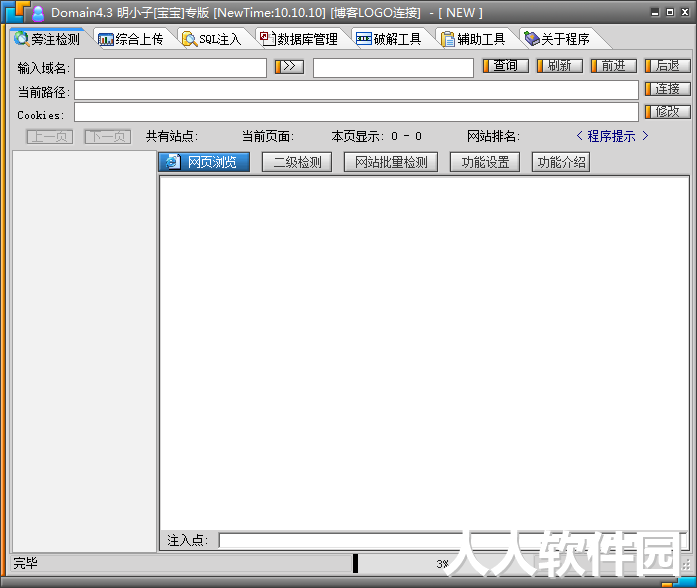Image resolution: width=697 pixels, height=588 pixels.
Task: Click the IP field next to >> button
Action: point(393,68)
